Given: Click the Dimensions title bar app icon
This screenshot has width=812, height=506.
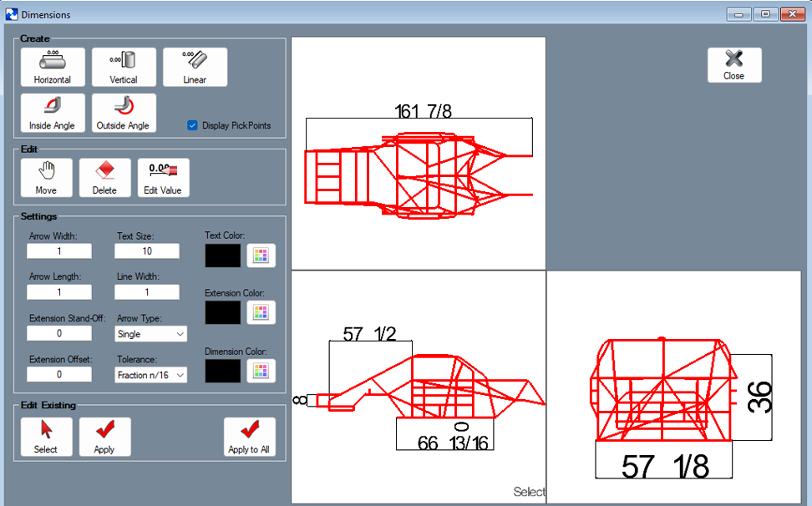Looking at the screenshot, I should [12, 14].
